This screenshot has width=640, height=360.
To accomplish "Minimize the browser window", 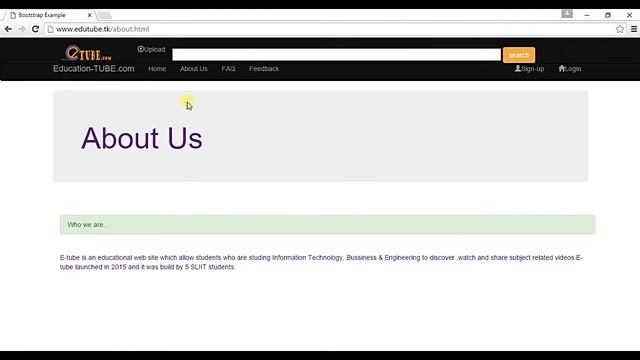I will [587, 15].
